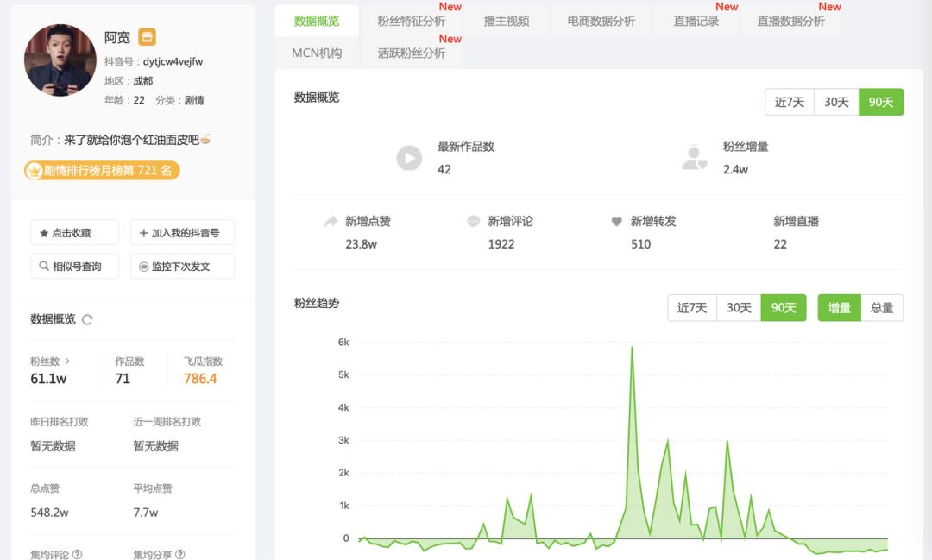Open the MCN机构 tab
Image resolution: width=932 pixels, height=560 pixels.
click(x=316, y=53)
